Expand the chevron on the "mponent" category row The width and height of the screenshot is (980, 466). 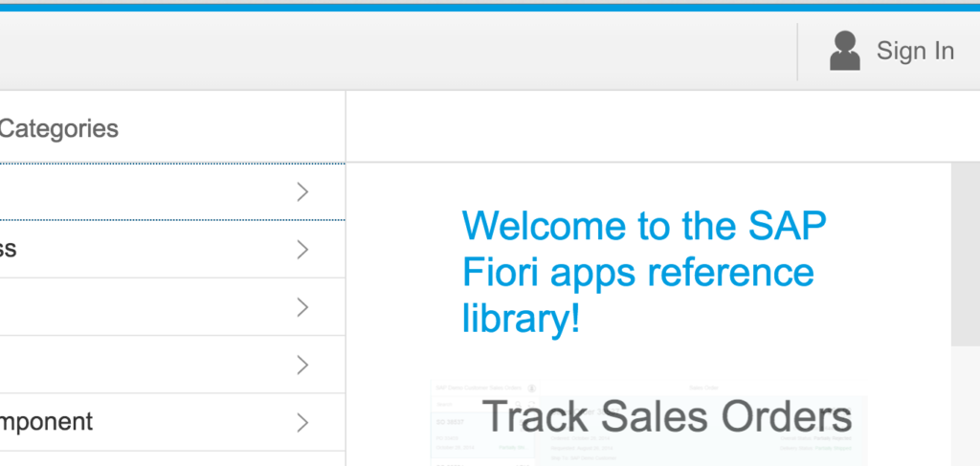[302, 423]
